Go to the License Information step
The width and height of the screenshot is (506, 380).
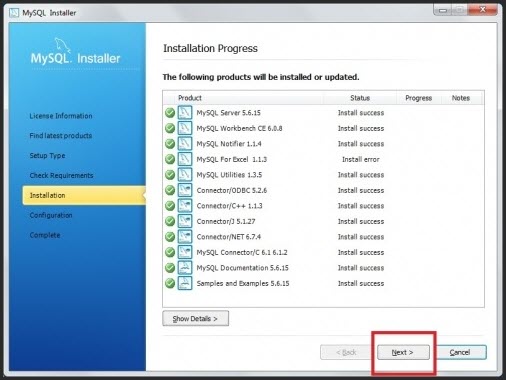click(x=61, y=116)
